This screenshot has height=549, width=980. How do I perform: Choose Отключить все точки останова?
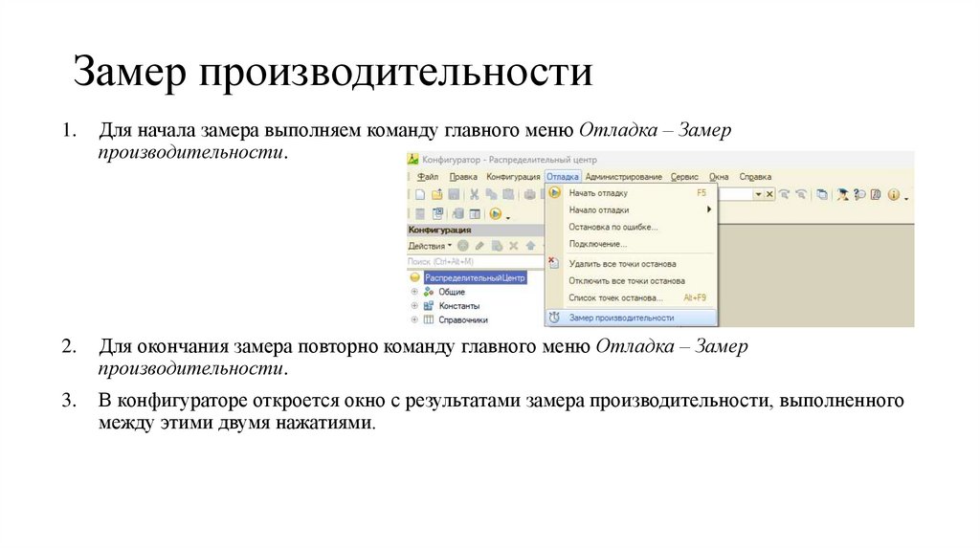[x=632, y=281]
